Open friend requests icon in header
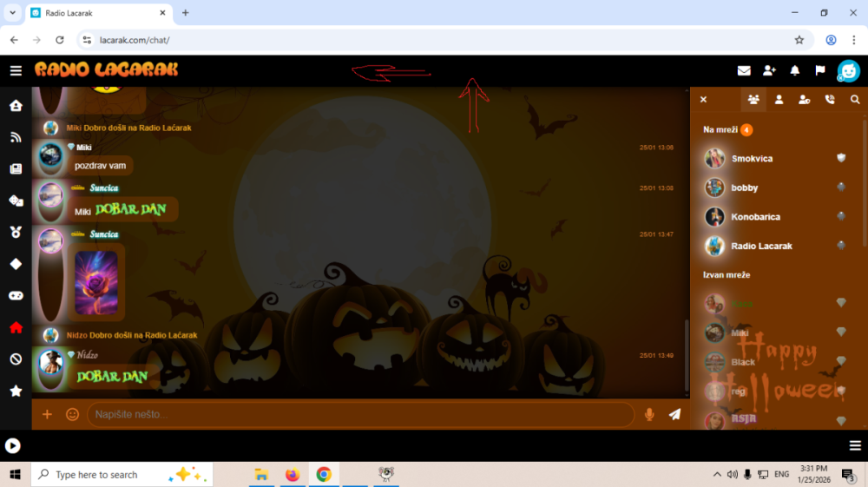The height and width of the screenshot is (487, 868). [x=769, y=70]
